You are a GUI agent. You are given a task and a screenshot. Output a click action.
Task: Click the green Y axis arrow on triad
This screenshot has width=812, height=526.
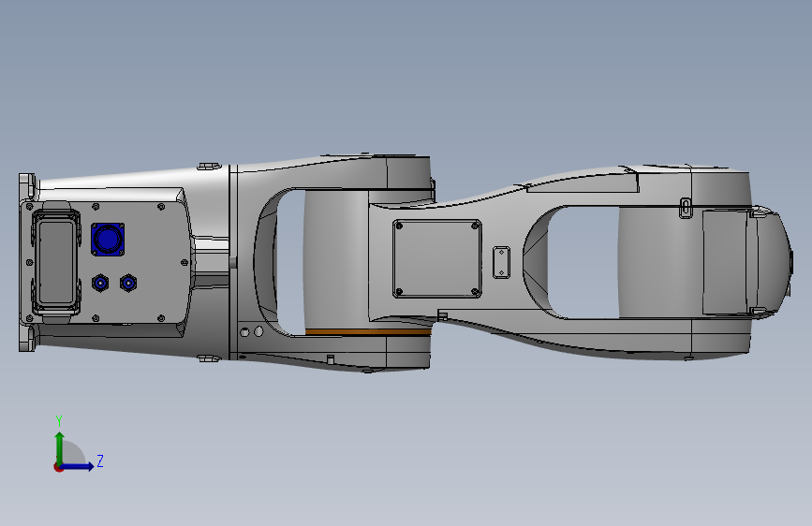coord(60,447)
